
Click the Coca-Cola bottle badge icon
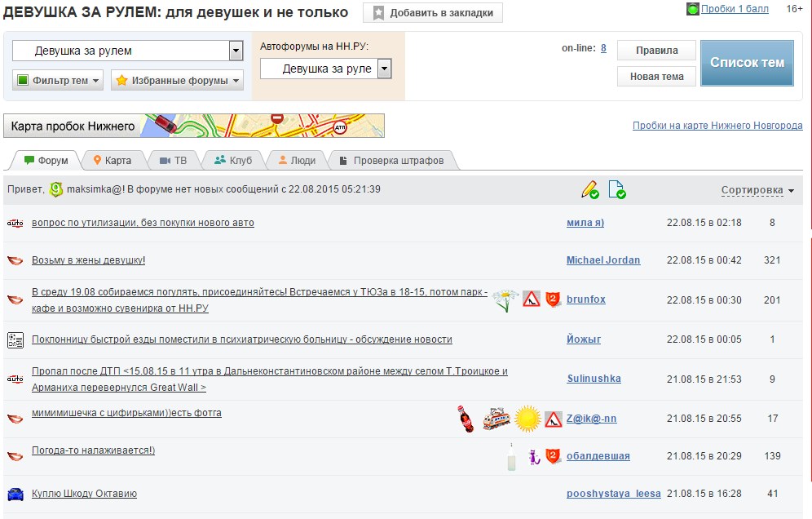(466, 419)
